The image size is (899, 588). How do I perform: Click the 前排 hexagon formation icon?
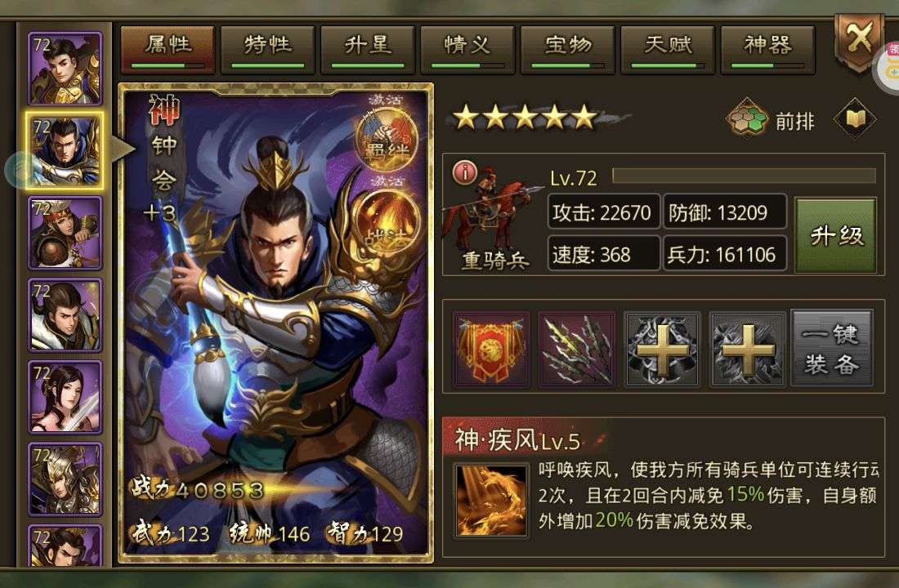[x=748, y=119]
